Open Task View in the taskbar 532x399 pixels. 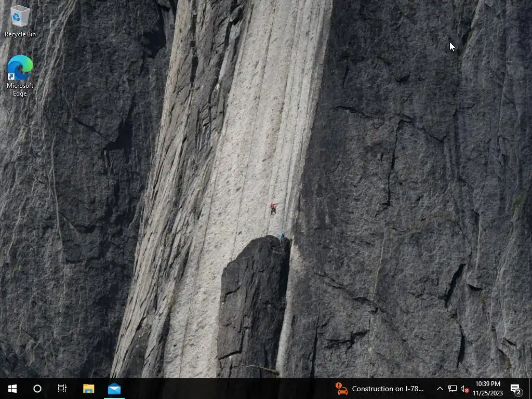[62, 389]
